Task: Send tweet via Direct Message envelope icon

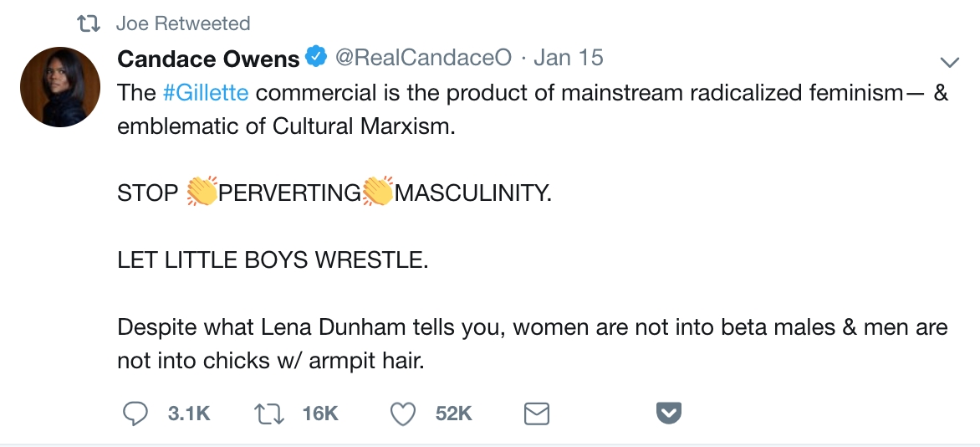Action: (536, 413)
